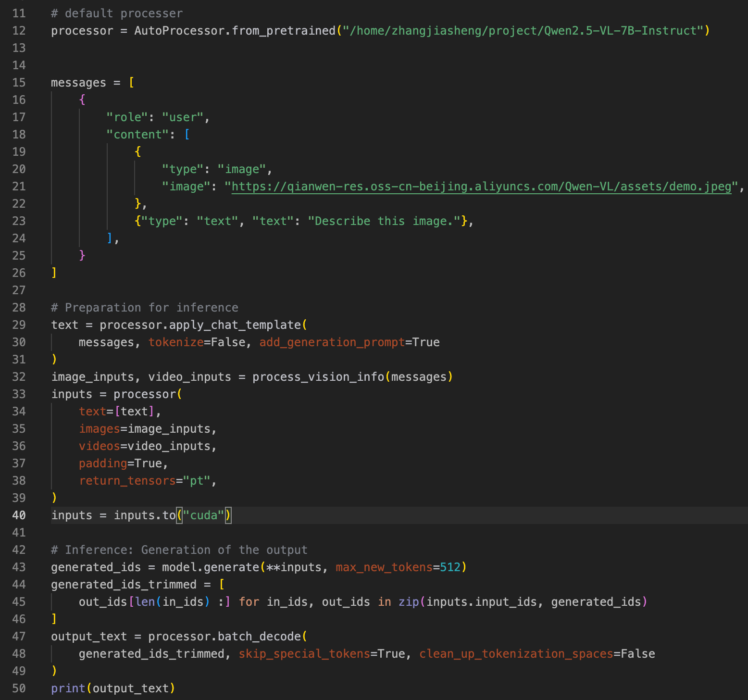Open the demo.jpeg URL link
748x700 pixels.
coord(481,187)
